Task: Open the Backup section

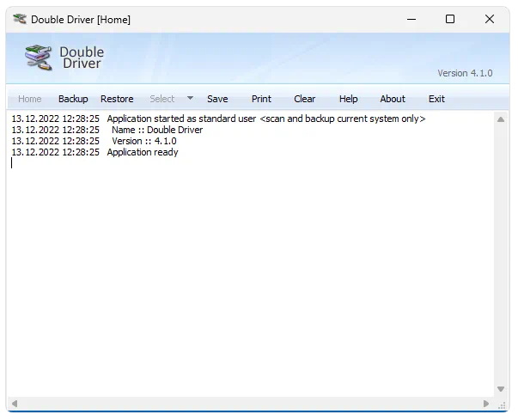Action: coord(73,99)
